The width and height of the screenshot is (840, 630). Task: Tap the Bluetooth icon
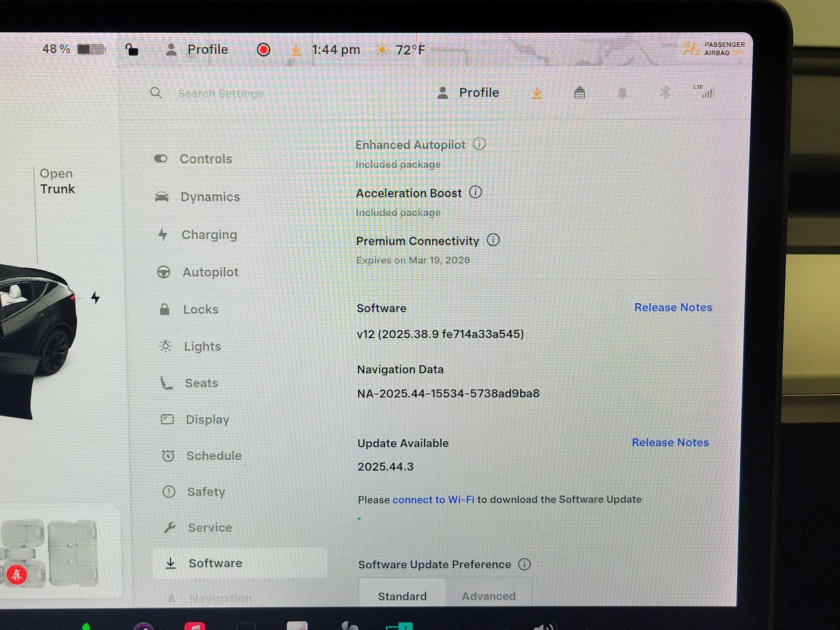pyautogui.click(x=665, y=92)
